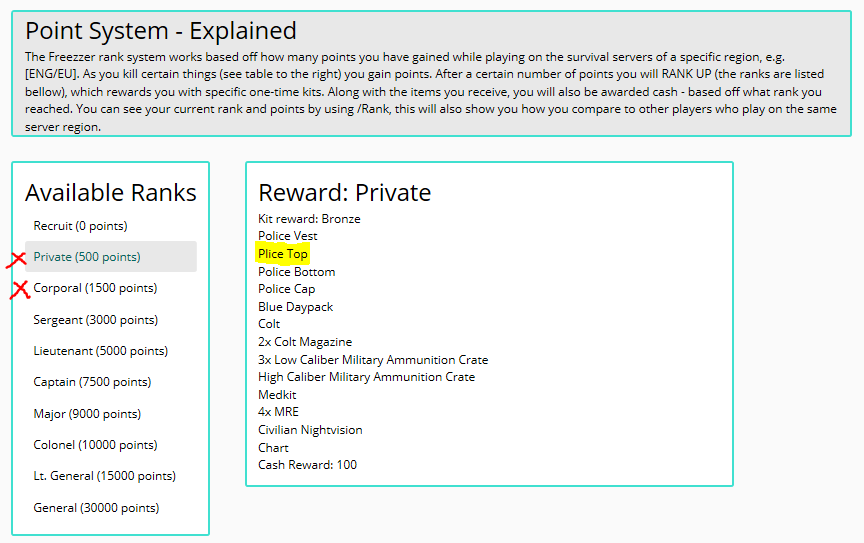Click the Blue Daypack reward item
Image resolution: width=864 pixels, height=543 pixels.
(296, 307)
